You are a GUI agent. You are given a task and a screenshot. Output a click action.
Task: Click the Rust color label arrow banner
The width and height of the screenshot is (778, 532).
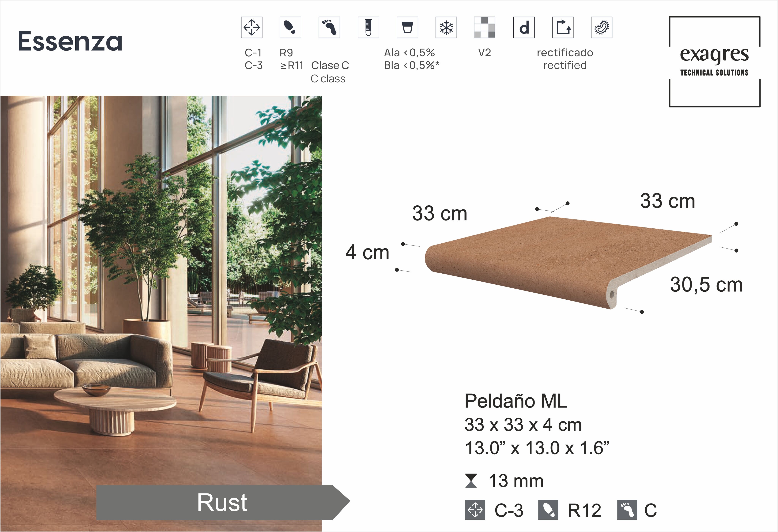pos(222,502)
